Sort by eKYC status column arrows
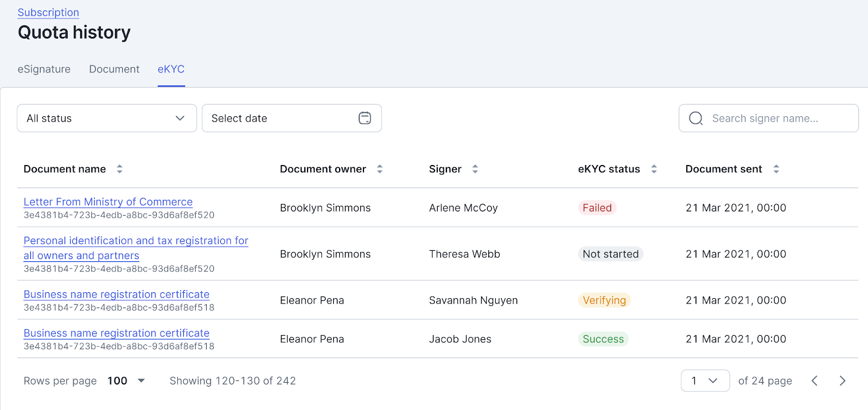Screen dimensions: 868x410 coord(654,169)
